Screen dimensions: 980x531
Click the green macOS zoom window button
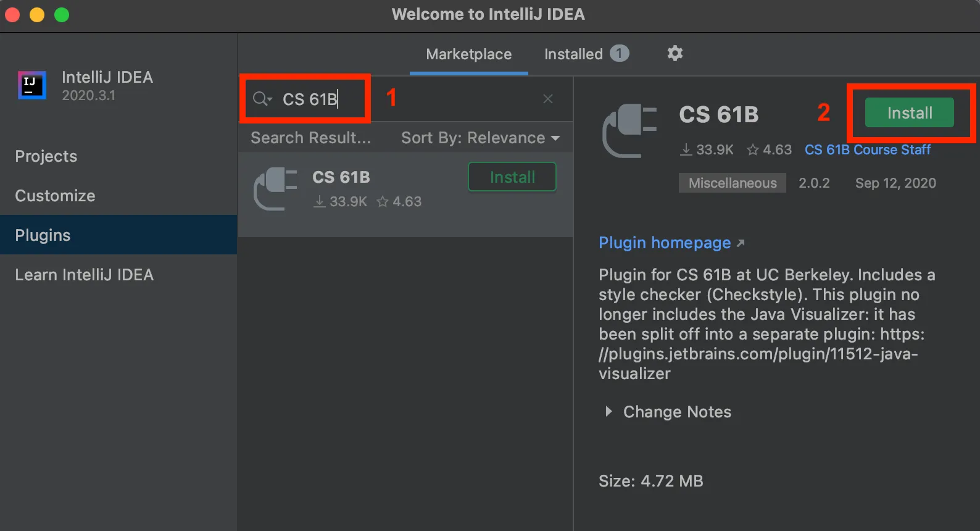pos(62,15)
